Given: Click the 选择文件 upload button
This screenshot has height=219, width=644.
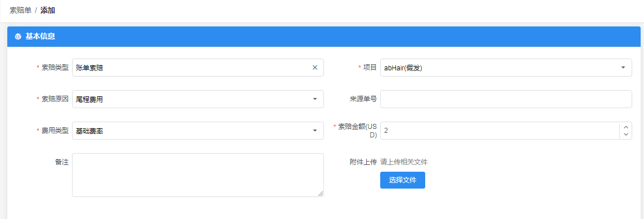Looking at the screenshot, I should pyautogui.click(x=403, y=180).
